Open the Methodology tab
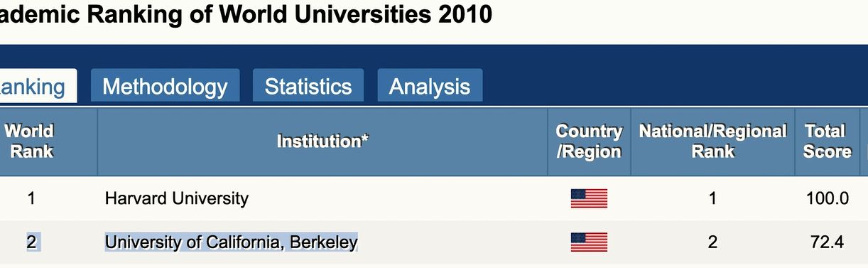Viewport: 868px width, 268px height. click(x=165, y=87)
